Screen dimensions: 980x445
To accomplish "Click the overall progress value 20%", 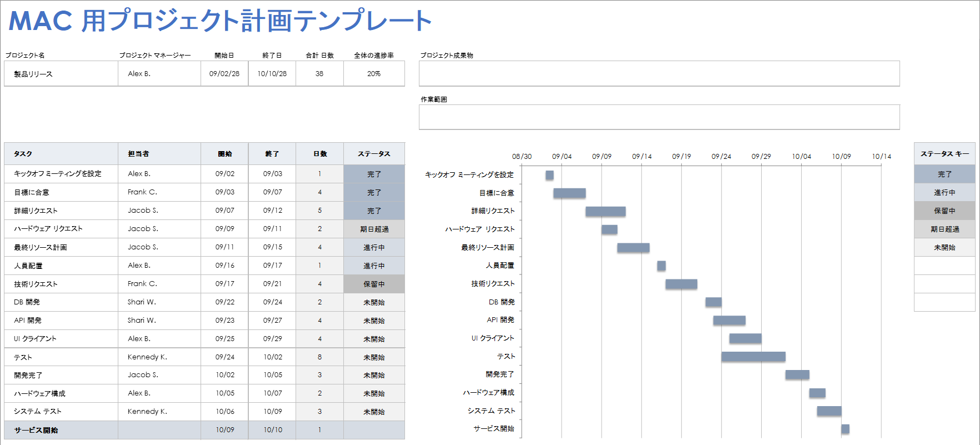I will 374,73.
